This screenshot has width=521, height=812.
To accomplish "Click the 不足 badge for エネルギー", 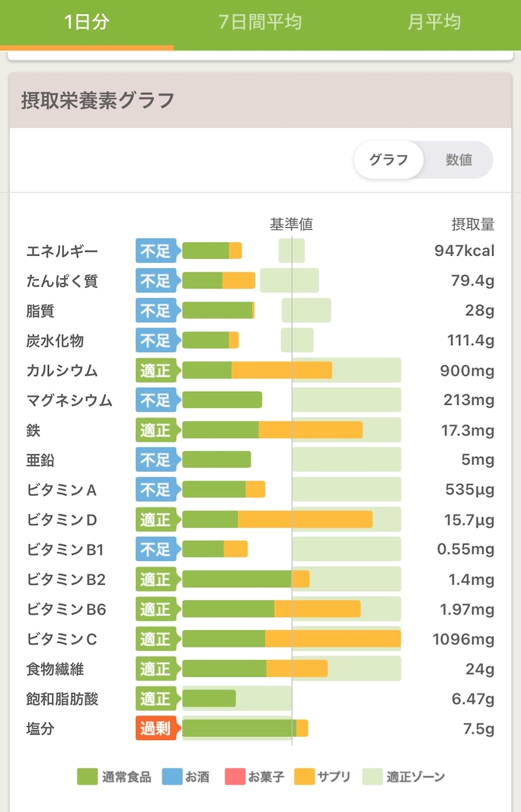I will 156,251.
